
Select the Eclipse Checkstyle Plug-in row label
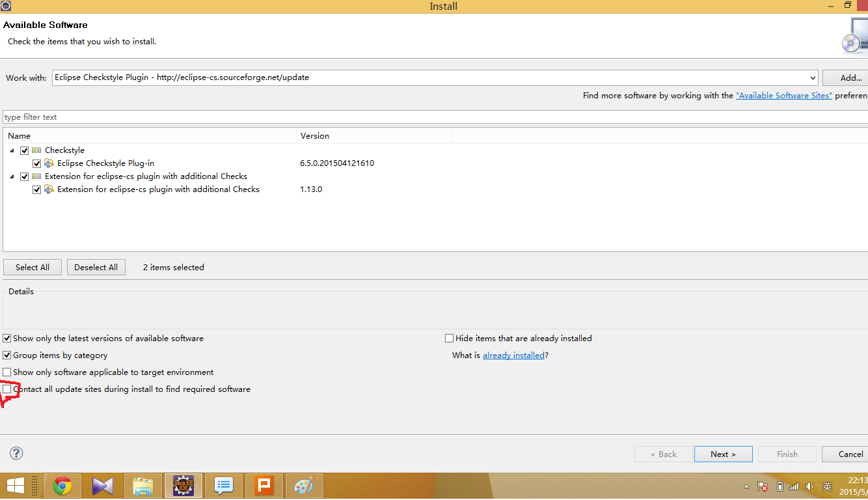point(105,163)
